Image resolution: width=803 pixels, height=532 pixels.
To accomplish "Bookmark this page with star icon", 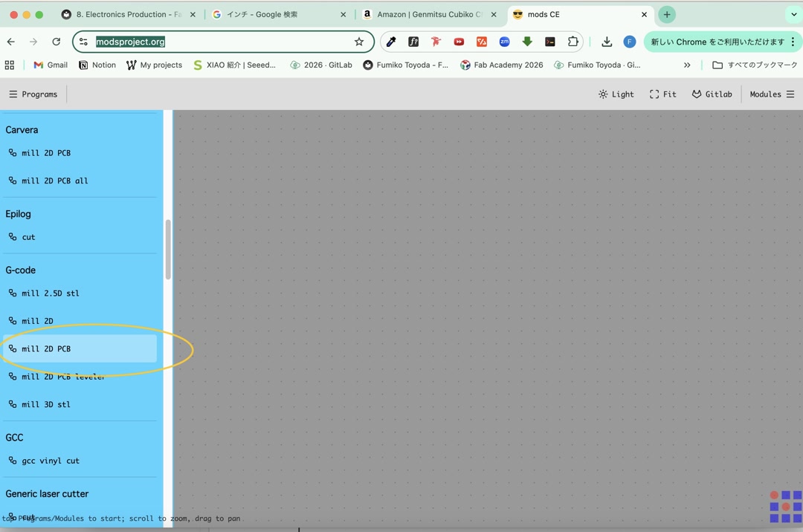I will 359,42.
